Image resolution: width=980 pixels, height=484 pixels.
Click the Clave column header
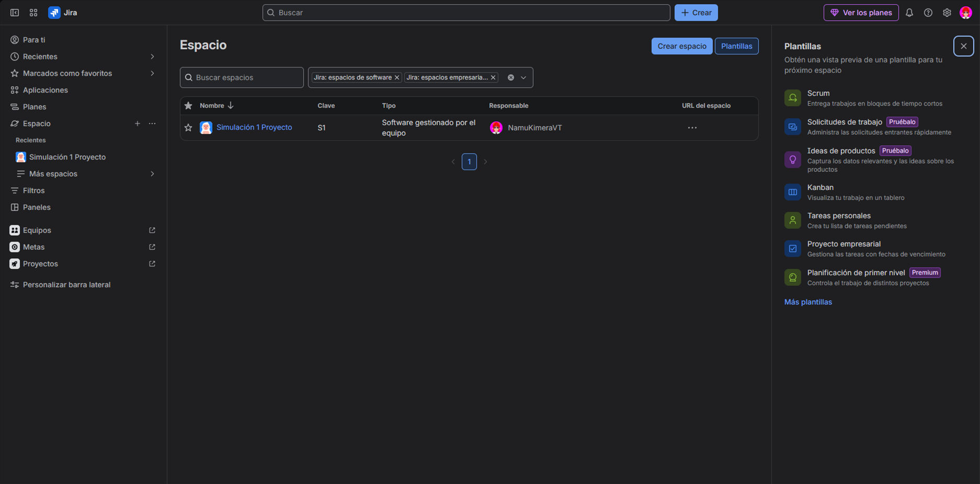coord(326,106)
